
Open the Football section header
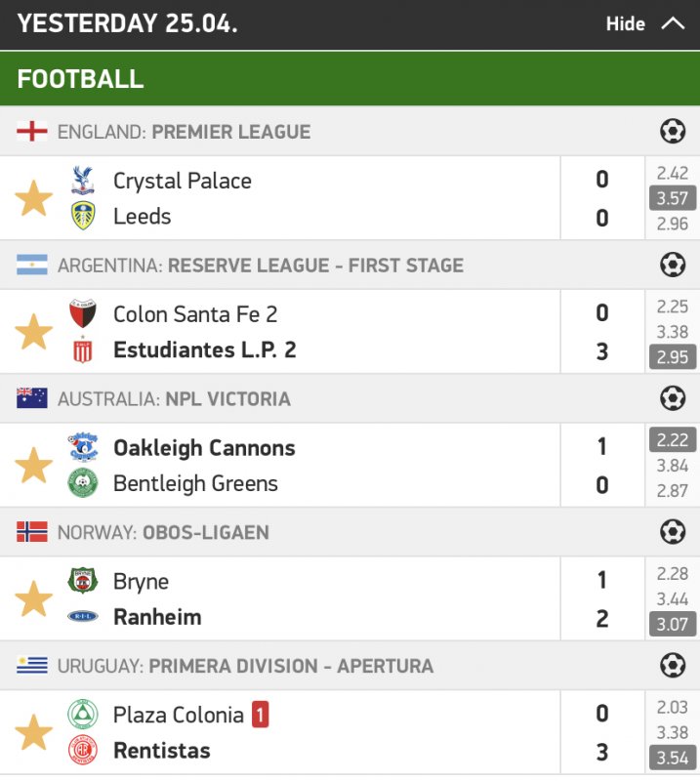coord(80,79)
